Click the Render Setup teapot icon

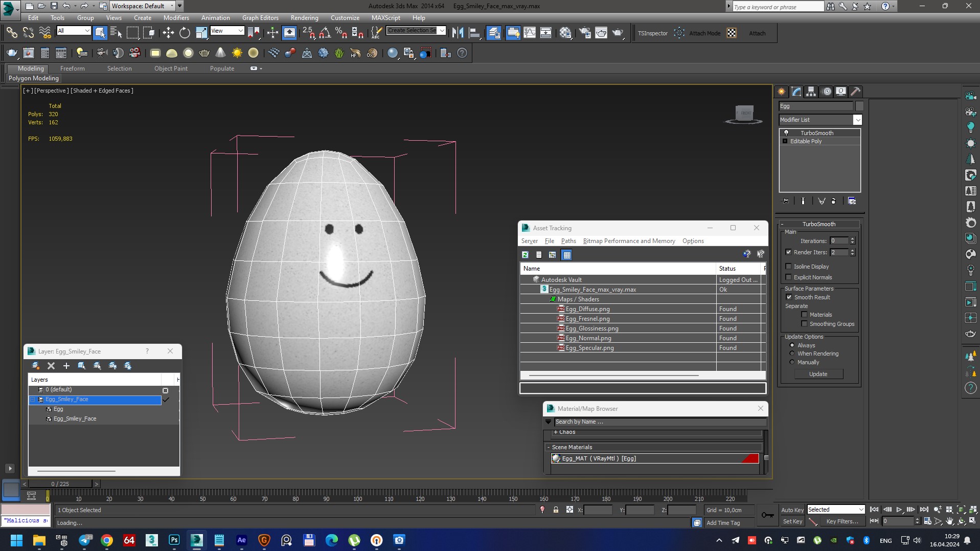point(584,33)
